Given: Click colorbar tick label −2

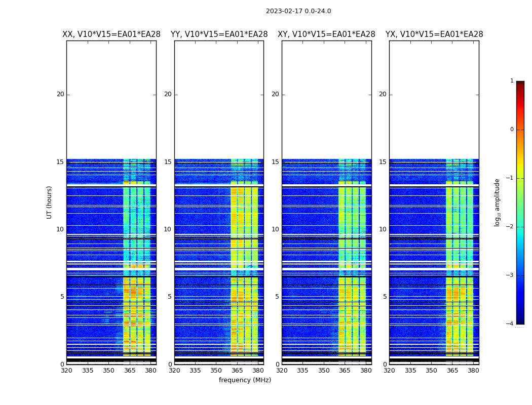Looking at the screenshot, I should 510,227.
